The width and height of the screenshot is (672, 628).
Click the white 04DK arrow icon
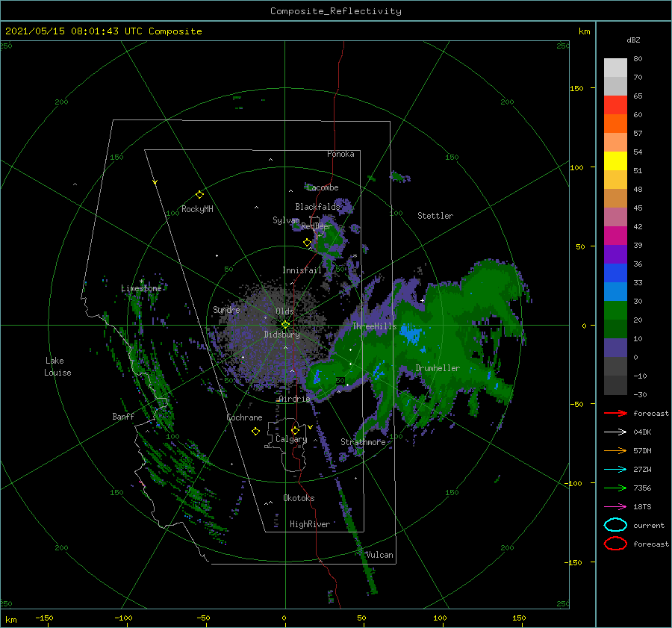[x=615, y=432]
